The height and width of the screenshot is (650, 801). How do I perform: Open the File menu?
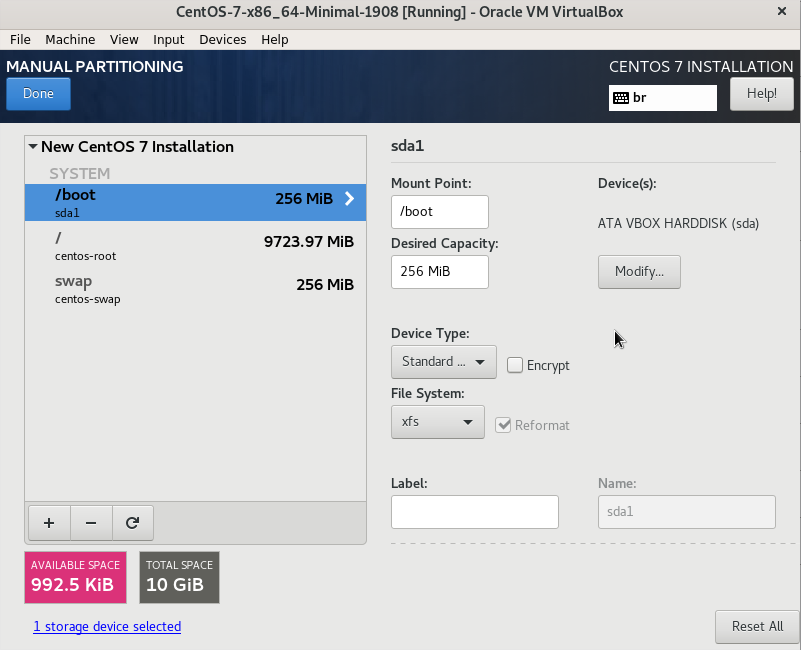point(20,39)
